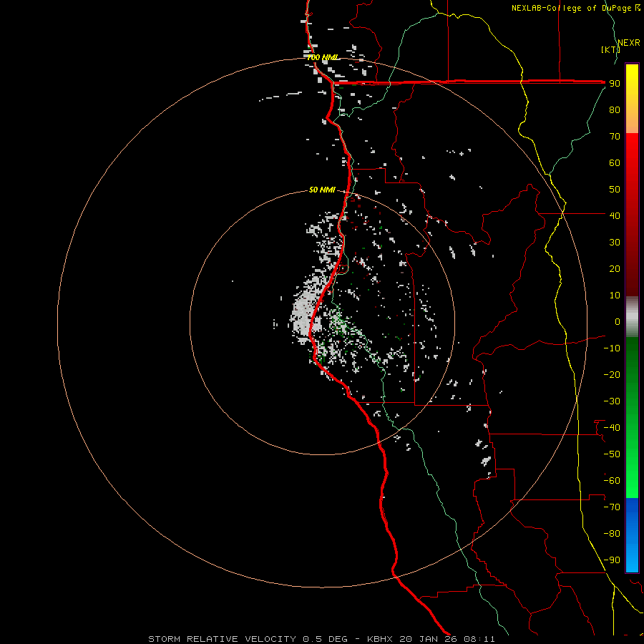Click the 50 value on velocity scale
Image resolution: width=644 pixels, height=644 pixels.
[615, 190]
